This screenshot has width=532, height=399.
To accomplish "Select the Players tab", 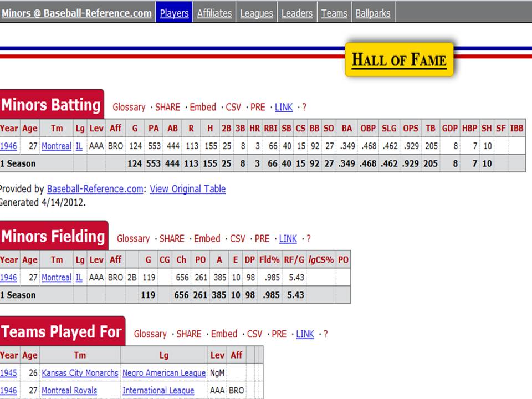I will point(174,13).
